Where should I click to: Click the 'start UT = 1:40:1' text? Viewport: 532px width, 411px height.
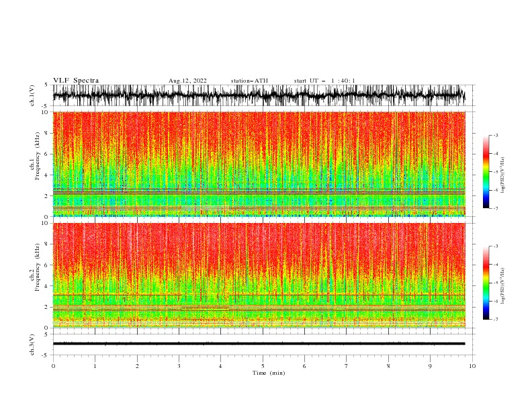pos(324,81)
